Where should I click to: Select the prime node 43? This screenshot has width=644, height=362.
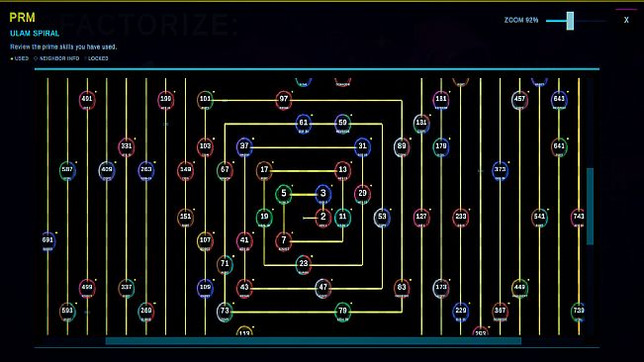click(x=244, y=288)
